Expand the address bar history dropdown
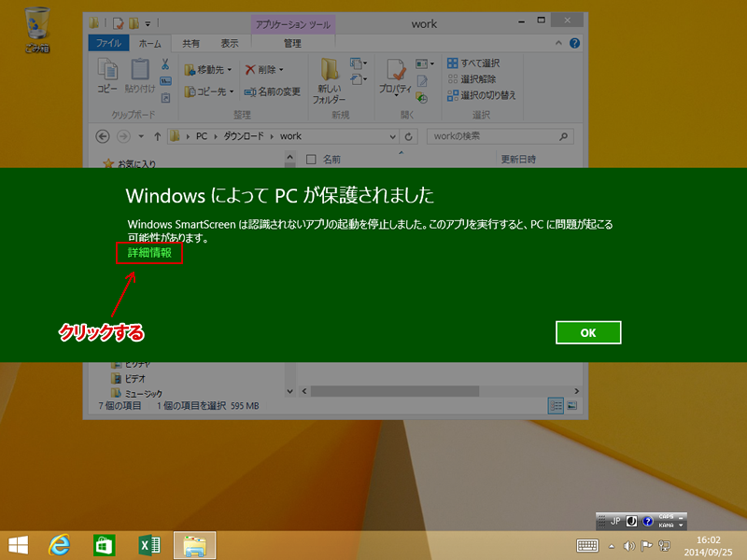The image size is (747, 560). [392, 136]
